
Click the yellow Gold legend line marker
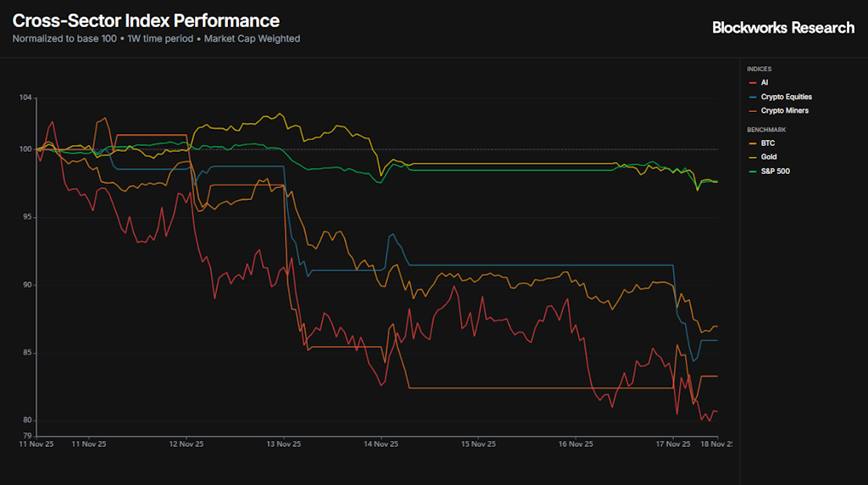coord(753,157)
